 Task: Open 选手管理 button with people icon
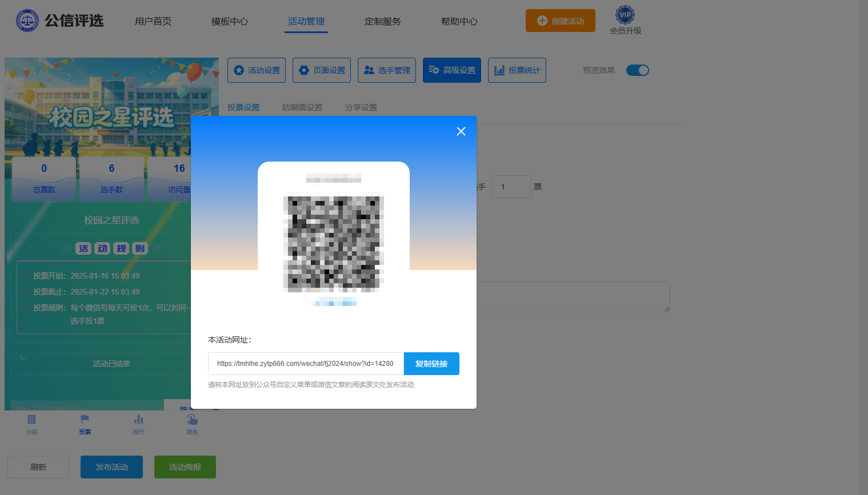[387, 70]
